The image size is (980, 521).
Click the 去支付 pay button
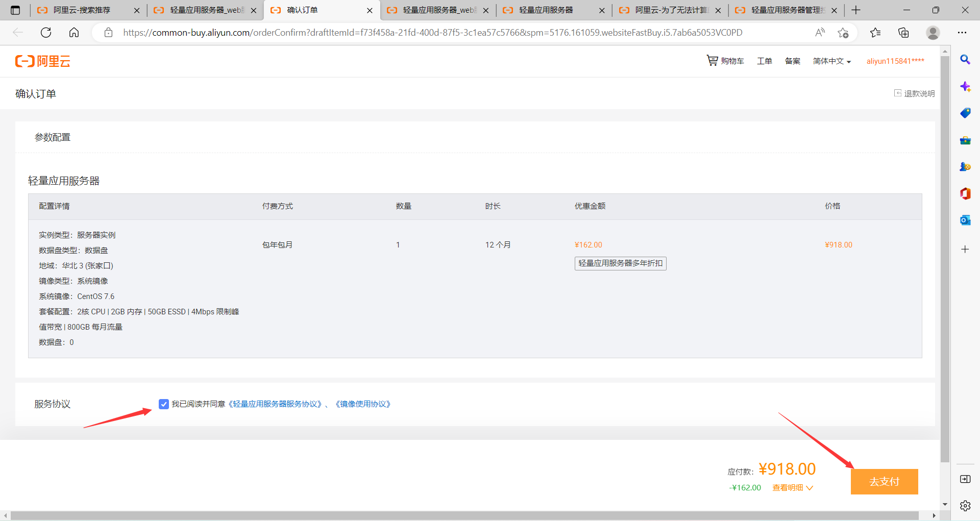pyautogui.click(x=884, y=482)
